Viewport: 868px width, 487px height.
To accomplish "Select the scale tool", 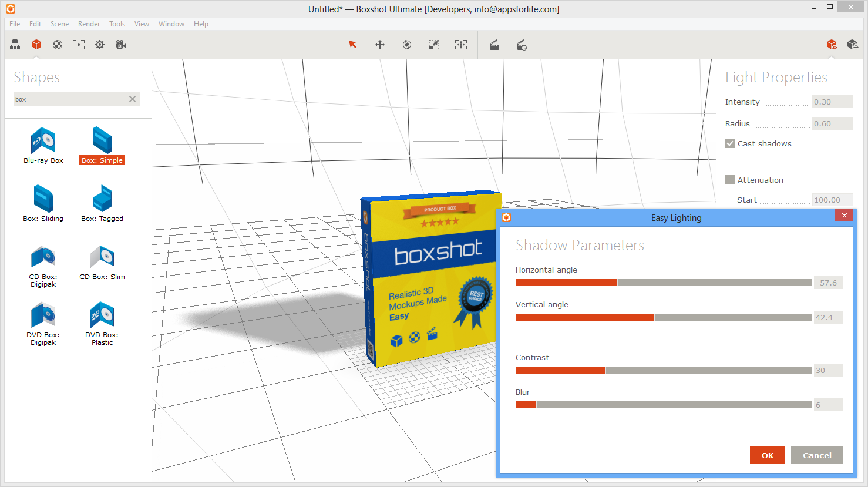I will click(x=434, y=45).
